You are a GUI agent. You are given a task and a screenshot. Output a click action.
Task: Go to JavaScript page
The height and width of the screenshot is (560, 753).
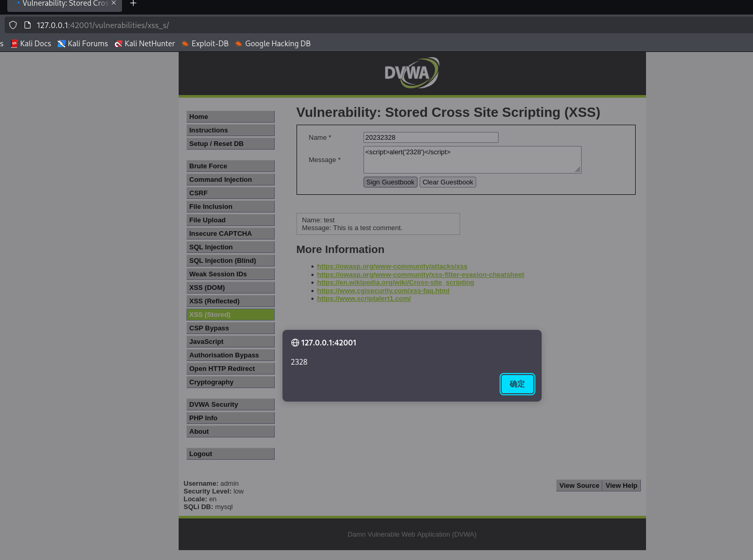[230, 341]
